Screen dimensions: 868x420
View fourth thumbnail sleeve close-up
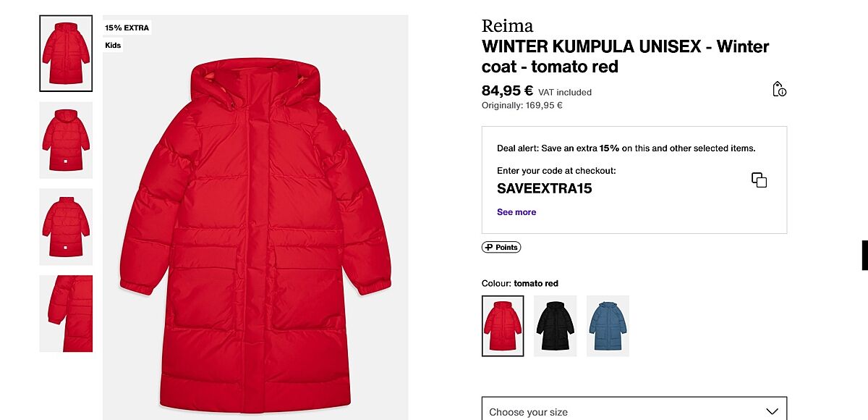click(66, 314)
